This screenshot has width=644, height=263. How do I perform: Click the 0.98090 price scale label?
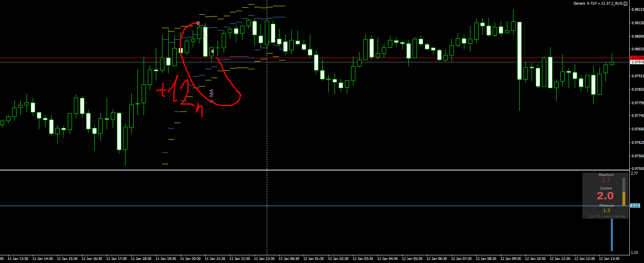(x=637, y=37)
